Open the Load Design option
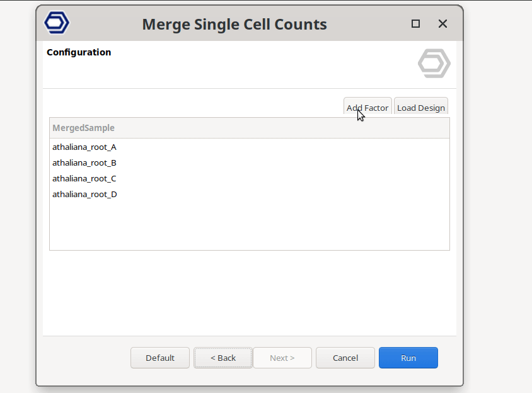 tap(420, 108)
